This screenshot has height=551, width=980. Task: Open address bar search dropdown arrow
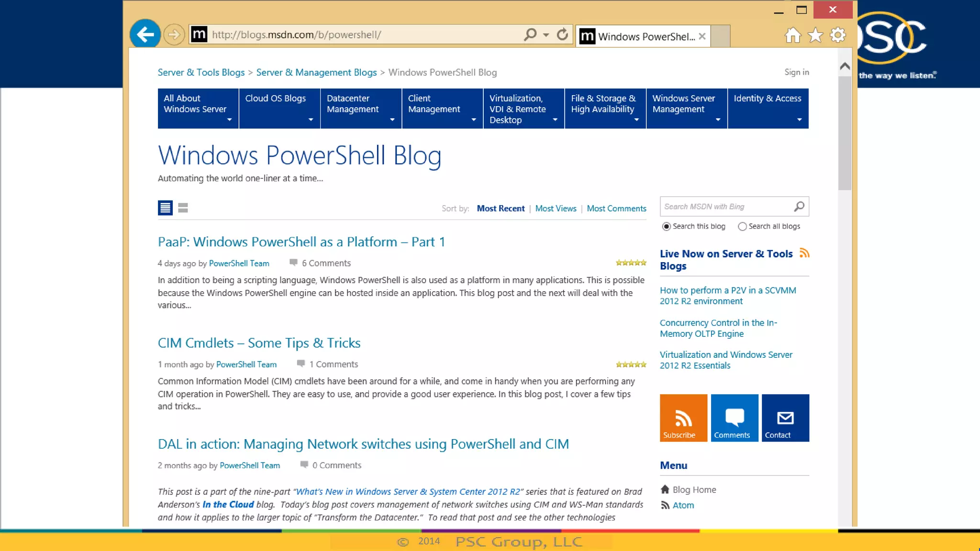point(546,35)
